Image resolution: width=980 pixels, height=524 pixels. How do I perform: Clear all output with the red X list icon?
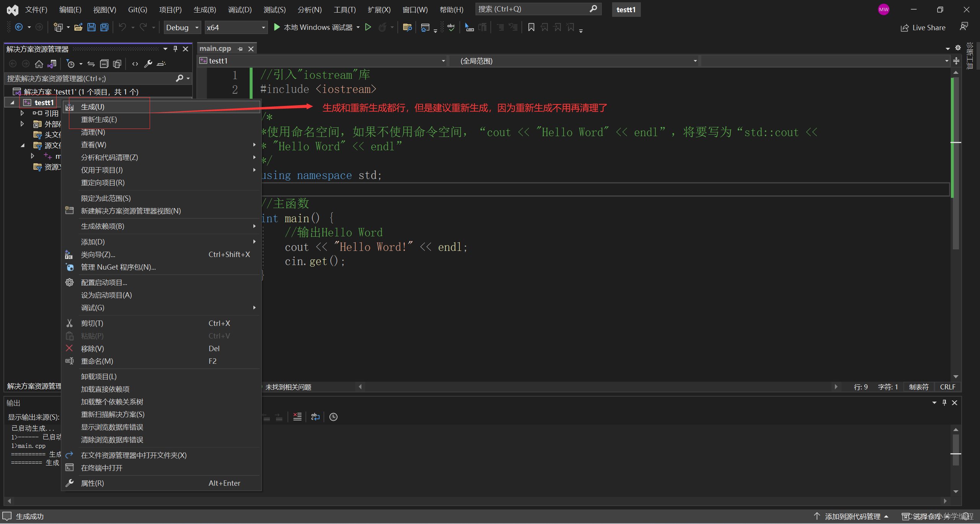pyautogui.click(x=297, y=417)
